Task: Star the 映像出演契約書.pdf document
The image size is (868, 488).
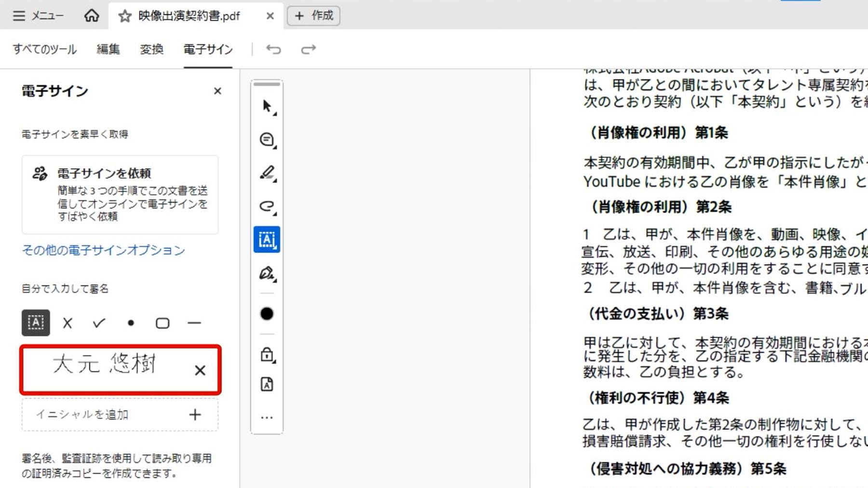Action: pyautogui.click(x=125, y=16)
